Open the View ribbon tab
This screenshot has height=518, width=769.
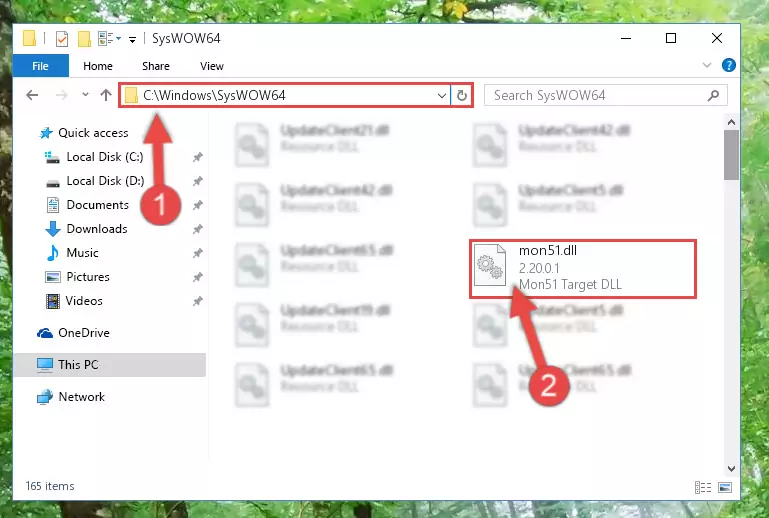tap(212, 66)
